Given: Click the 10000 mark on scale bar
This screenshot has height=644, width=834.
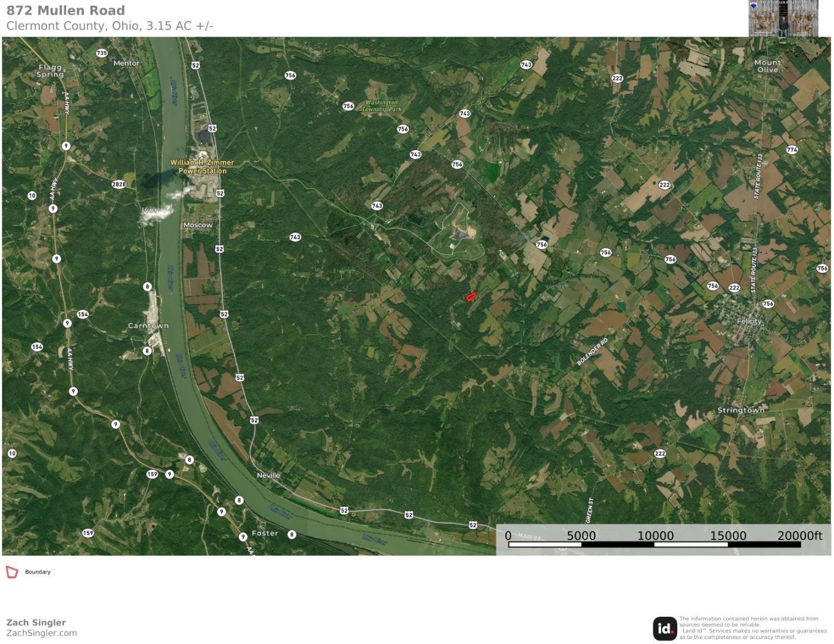Looking at the screenshot, I should pyautogui.click(x=655, y=536).
